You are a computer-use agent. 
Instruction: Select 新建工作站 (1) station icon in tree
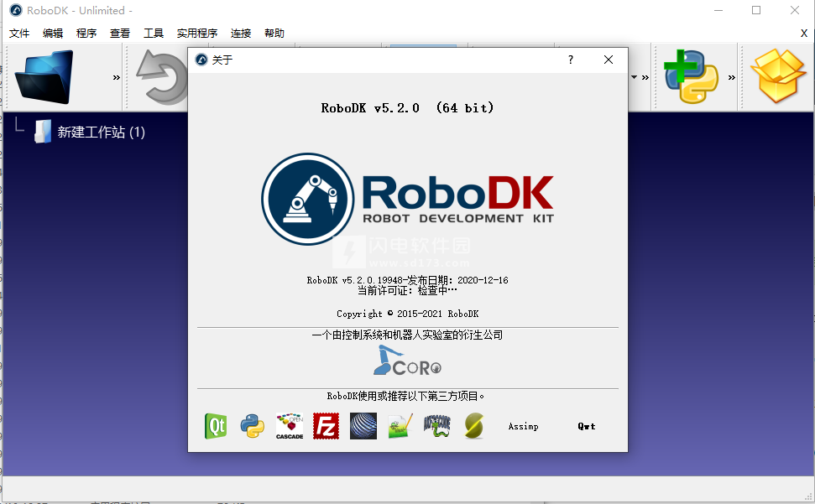[x=43, y=132]
